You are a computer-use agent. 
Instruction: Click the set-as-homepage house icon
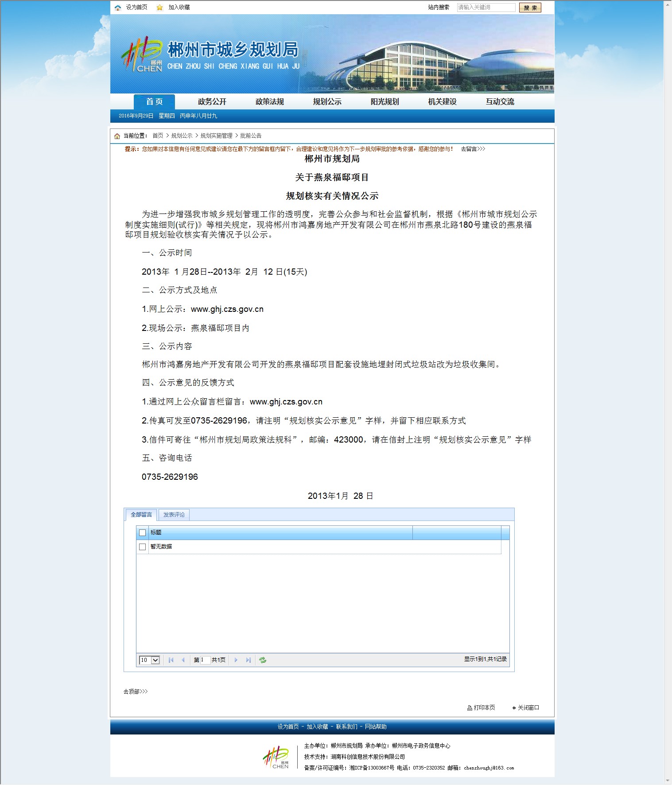point(117,8)
